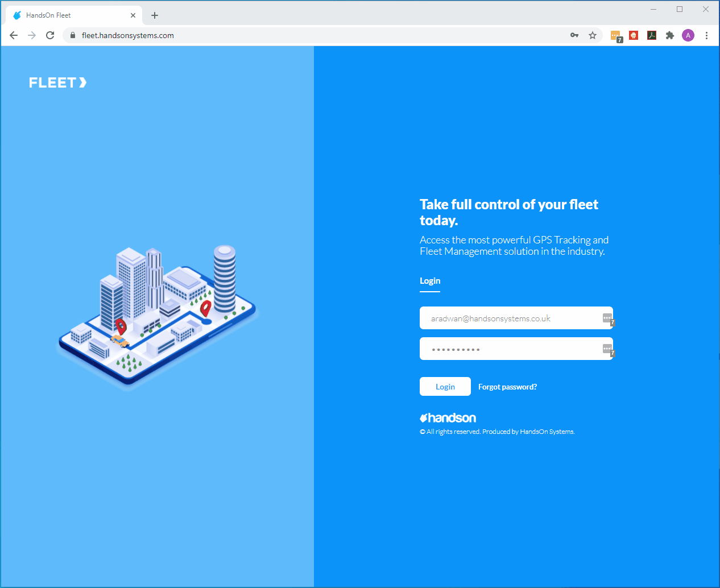Open the orange password manager extension
This screenshot has width=720, height=588.
tap(616, 36)
